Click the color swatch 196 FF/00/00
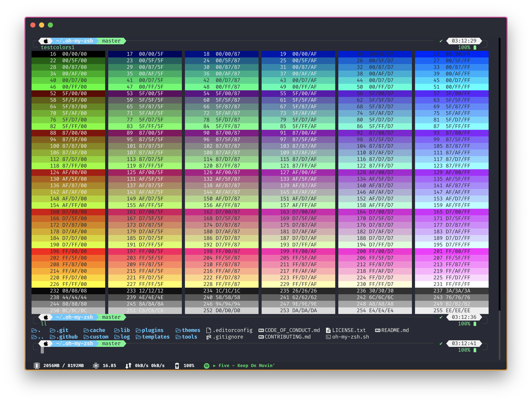Screen dimensions: 532x403 tap(68, 251)
